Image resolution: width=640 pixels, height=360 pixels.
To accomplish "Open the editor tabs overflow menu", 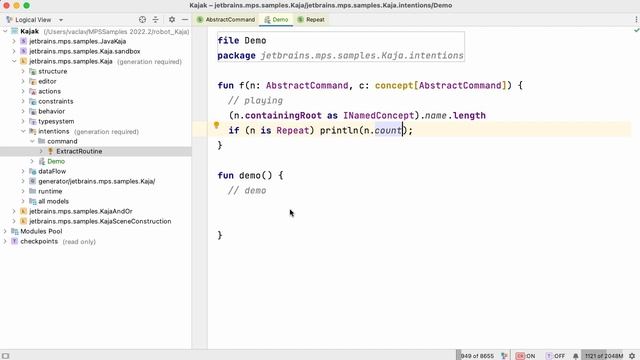I will (x=636, y=20).
